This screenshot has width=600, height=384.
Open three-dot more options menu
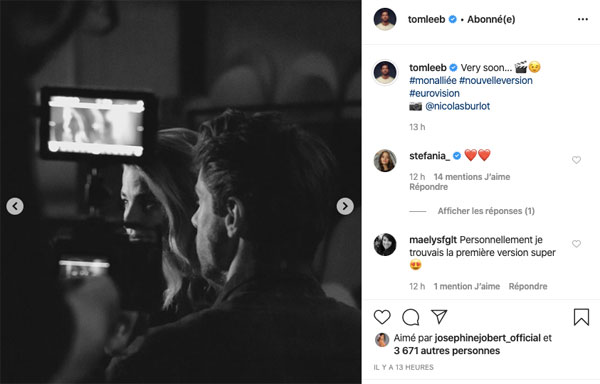583,19
